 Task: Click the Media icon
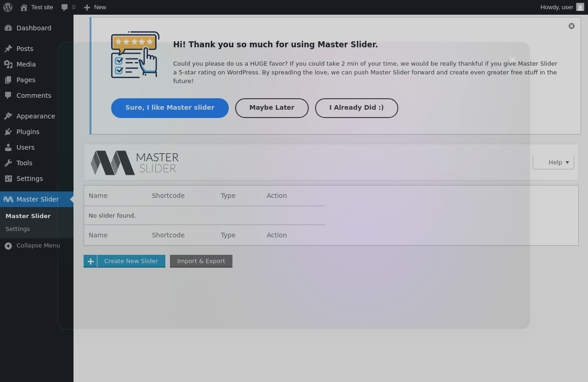[x=8, y=64]
